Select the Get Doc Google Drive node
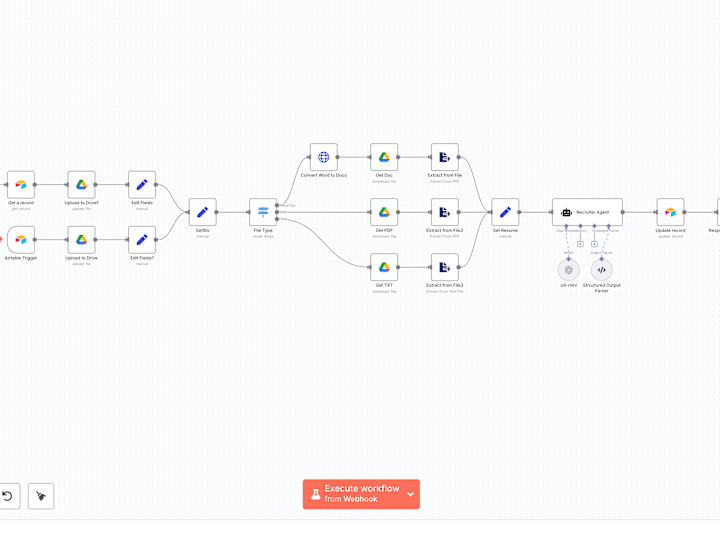This screenshot has height=540, width=720. click(x=384, y=157)
